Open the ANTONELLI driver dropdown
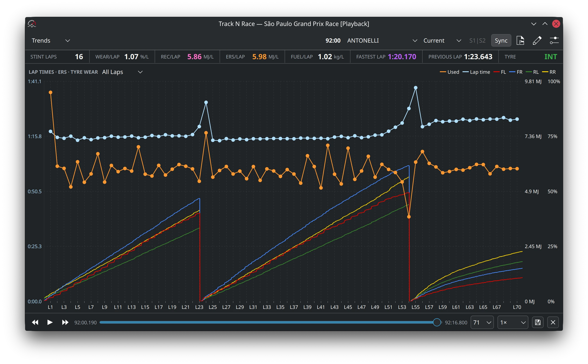The height and width of the screenshot is (364, 588). [382, 40]
